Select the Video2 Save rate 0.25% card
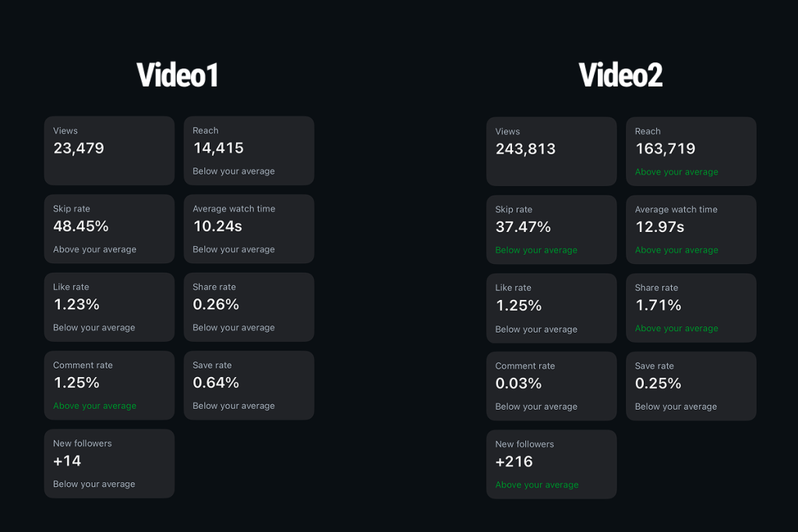Screen dimensions: 798x532 tap(691, 386)
